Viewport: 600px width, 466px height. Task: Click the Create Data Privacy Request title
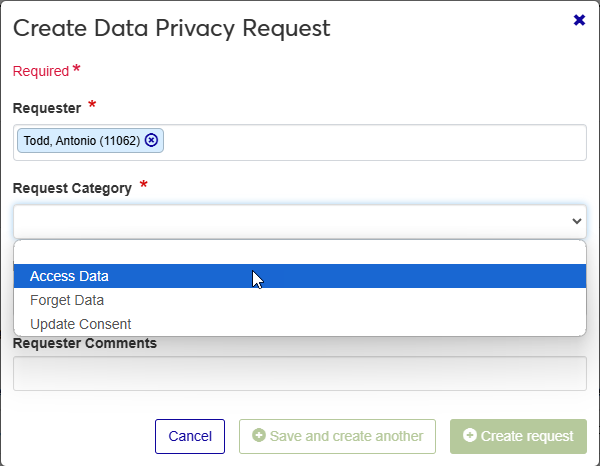[171, 28]
